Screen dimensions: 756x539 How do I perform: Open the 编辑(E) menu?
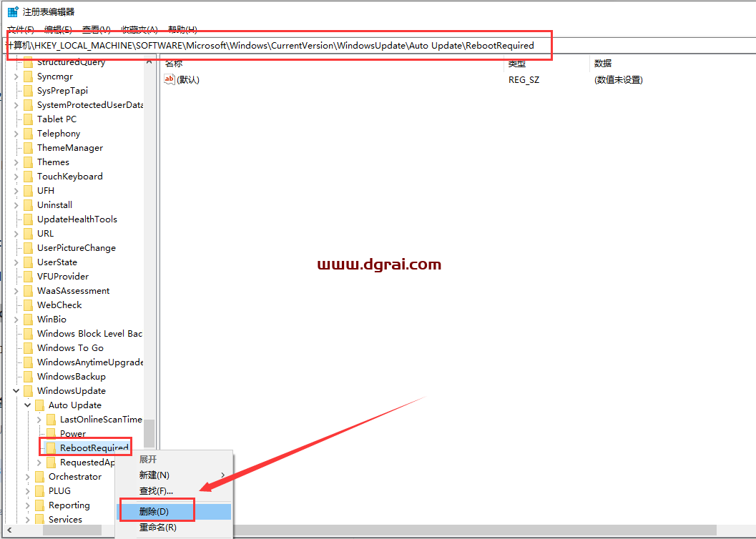coord(58,30)
